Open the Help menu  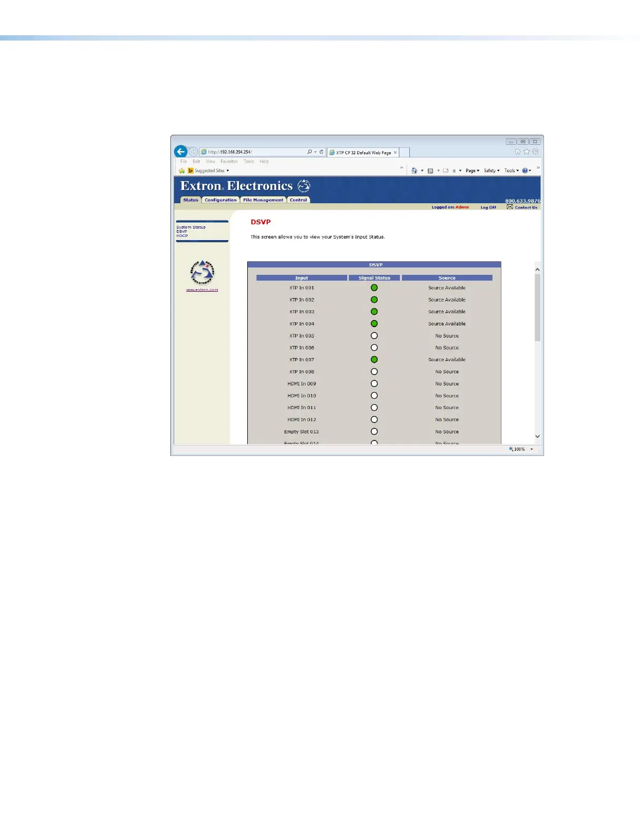[x=264, y=162]
